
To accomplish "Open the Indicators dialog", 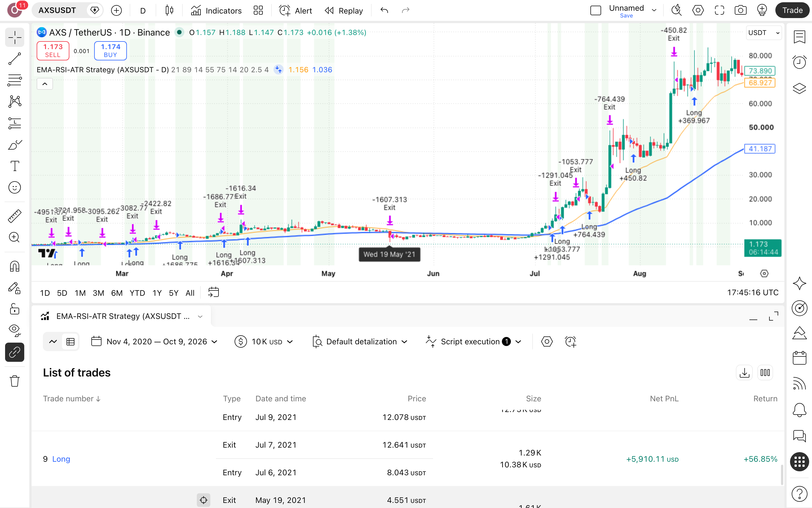I will click(x=216, y=10).
